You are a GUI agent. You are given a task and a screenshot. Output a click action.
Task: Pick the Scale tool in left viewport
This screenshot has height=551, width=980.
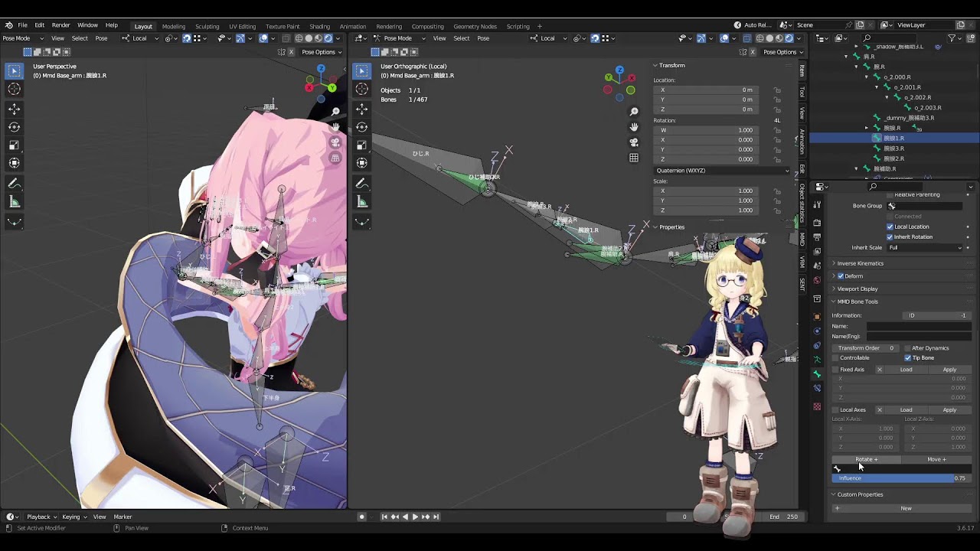coord(14,145)
